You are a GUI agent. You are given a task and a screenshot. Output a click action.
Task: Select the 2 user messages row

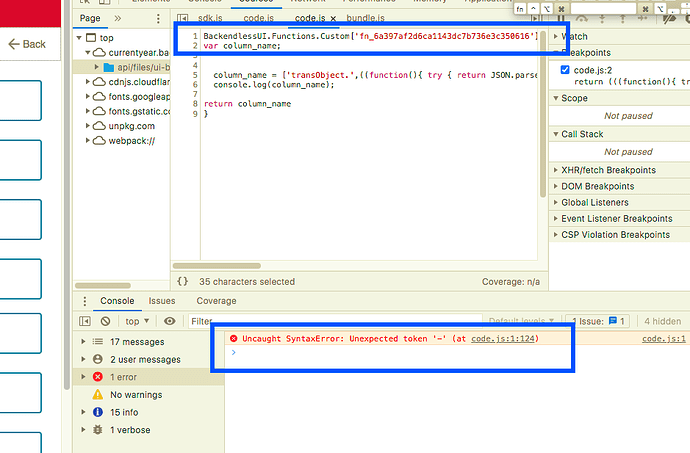click(x=149, y=359)
